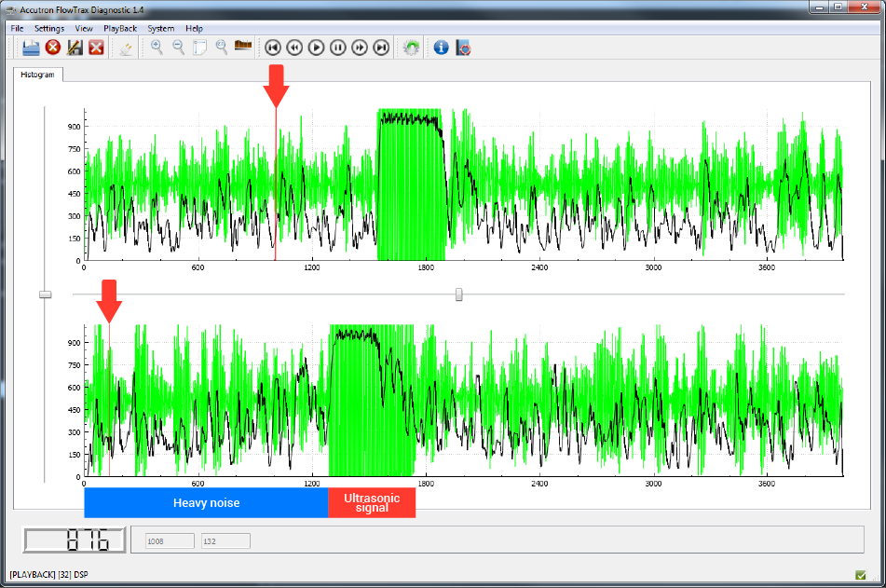
Task: Click the zoom out magnifier icon
Action: (x=178, y=47)
